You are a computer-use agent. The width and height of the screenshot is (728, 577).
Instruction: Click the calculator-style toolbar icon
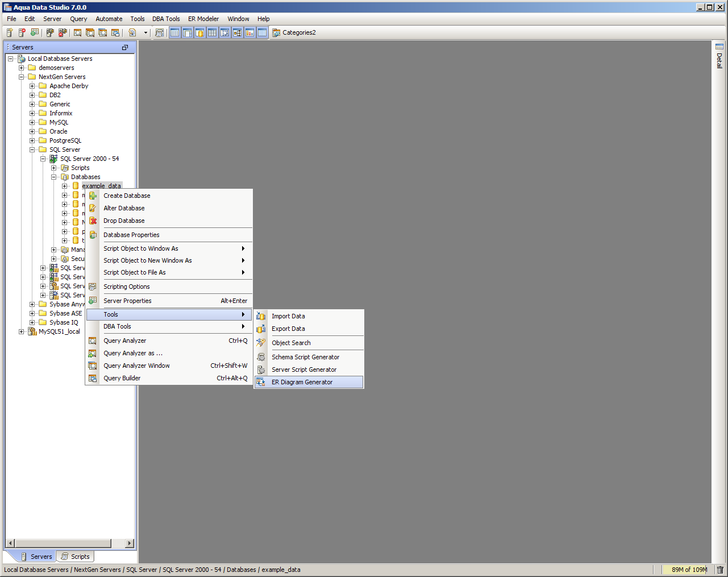[160, 32]
